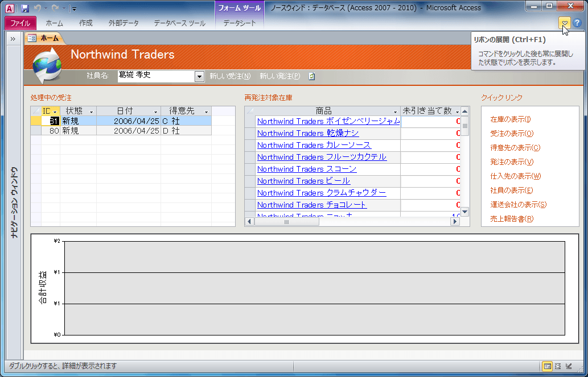The image size is (588, 377).
Task: Click the inventory horizontal scrollbar thumb
Action: 287,221
